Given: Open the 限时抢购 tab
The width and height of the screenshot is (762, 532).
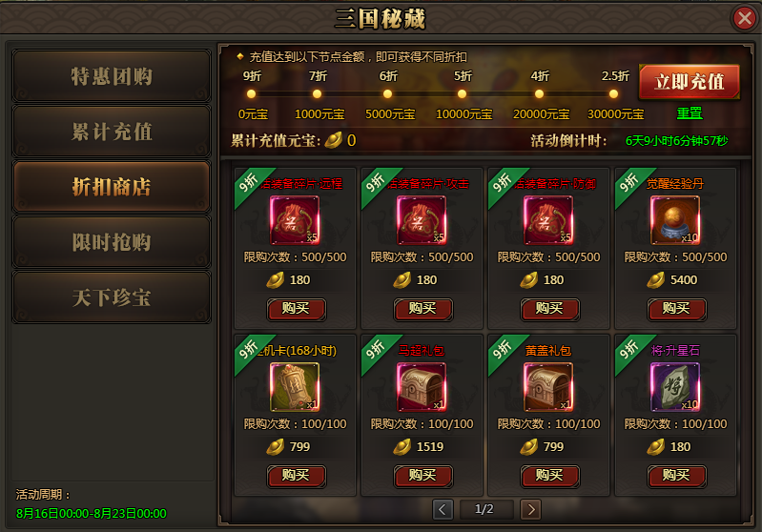Looking at the screenshot, I should point(112,242).
